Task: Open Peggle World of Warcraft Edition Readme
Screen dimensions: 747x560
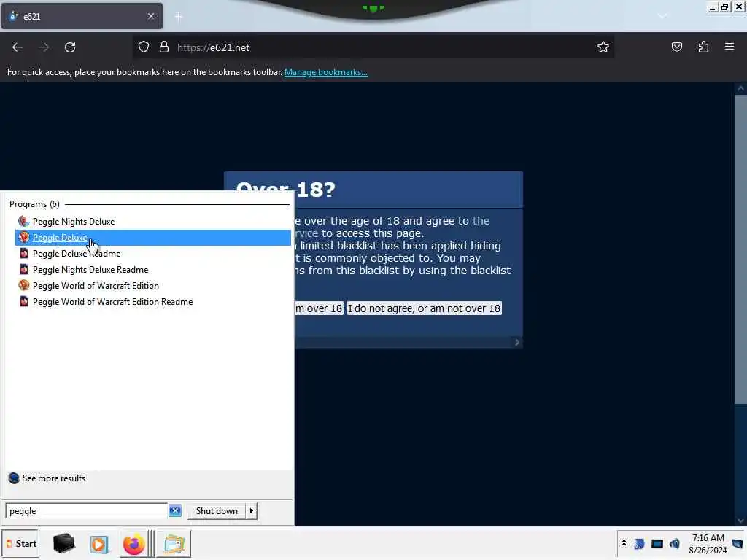Action: [x=112, y=302]
